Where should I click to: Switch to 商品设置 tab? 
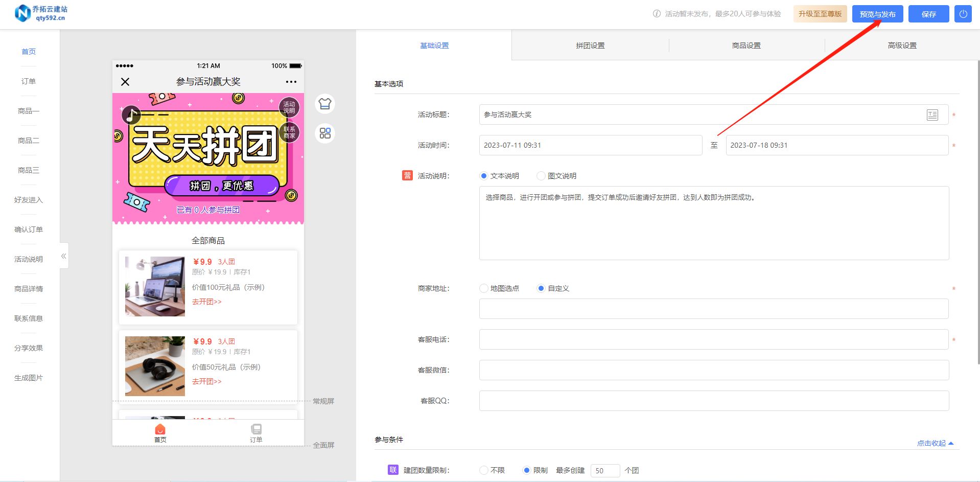[x=746, y=45]
